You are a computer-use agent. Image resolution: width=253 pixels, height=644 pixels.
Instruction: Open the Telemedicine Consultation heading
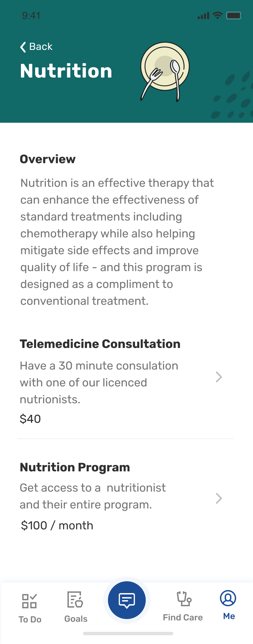click(100, 344)
